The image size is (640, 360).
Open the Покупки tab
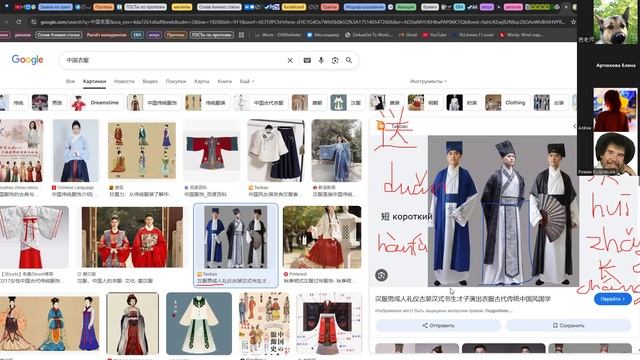point(176,81)
